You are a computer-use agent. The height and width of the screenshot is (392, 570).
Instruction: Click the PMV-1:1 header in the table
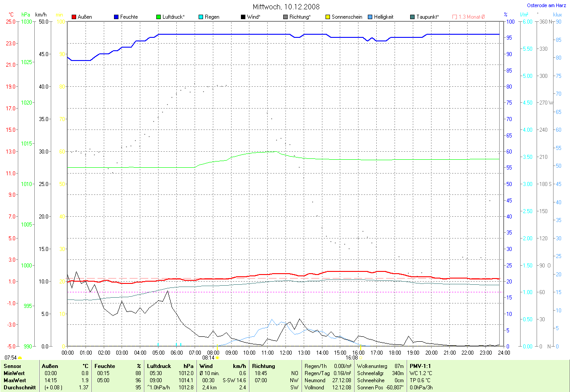[x=420, y=366]
